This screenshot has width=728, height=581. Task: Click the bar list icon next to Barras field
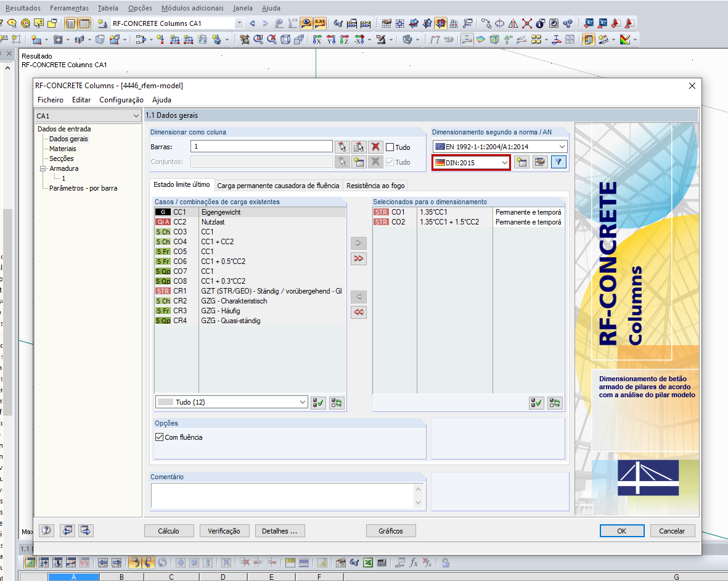(x=359, y=147)
